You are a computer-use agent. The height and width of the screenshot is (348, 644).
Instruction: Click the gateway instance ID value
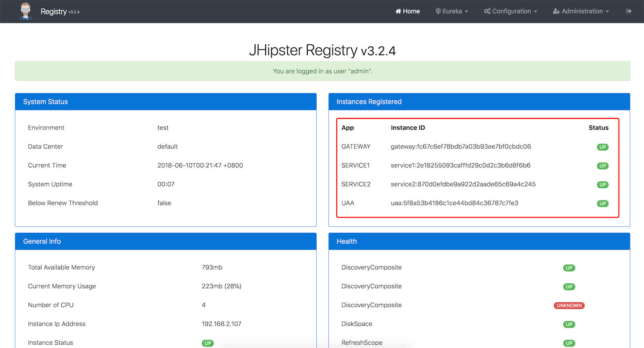click(x=461, y=146)
